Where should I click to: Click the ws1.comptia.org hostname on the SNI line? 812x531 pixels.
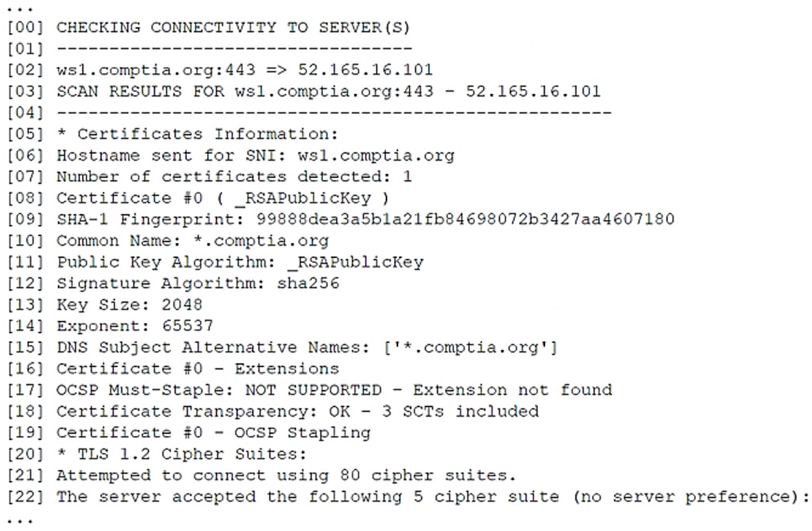(375, 155)
